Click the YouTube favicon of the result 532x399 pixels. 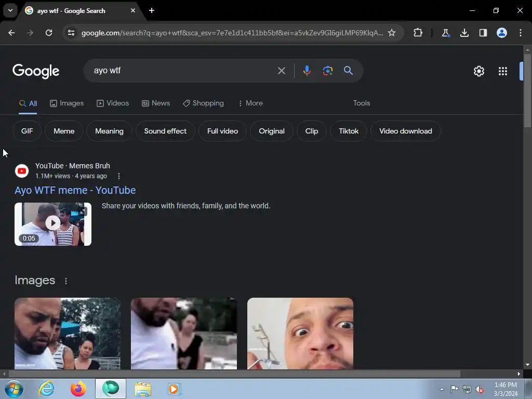click(x=22, y=171)
